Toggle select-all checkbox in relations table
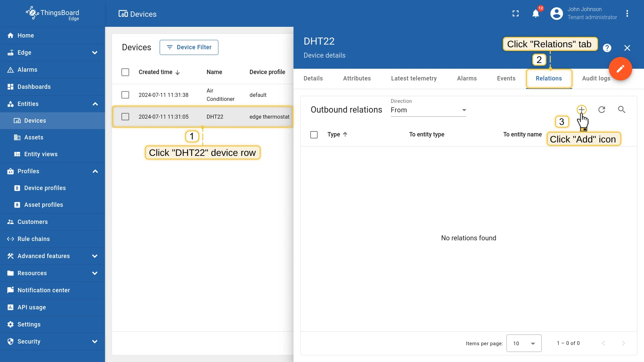 (314, 134)
